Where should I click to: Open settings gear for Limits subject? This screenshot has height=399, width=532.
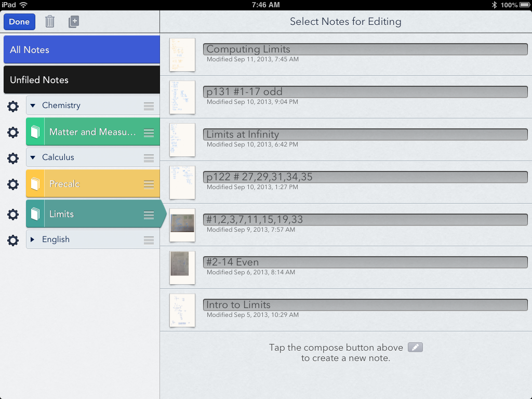[13, 214]
